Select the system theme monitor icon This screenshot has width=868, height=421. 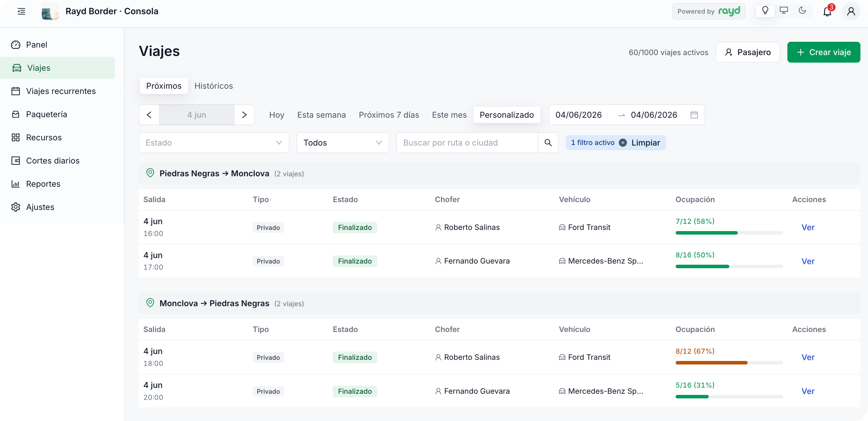[783, 11]
